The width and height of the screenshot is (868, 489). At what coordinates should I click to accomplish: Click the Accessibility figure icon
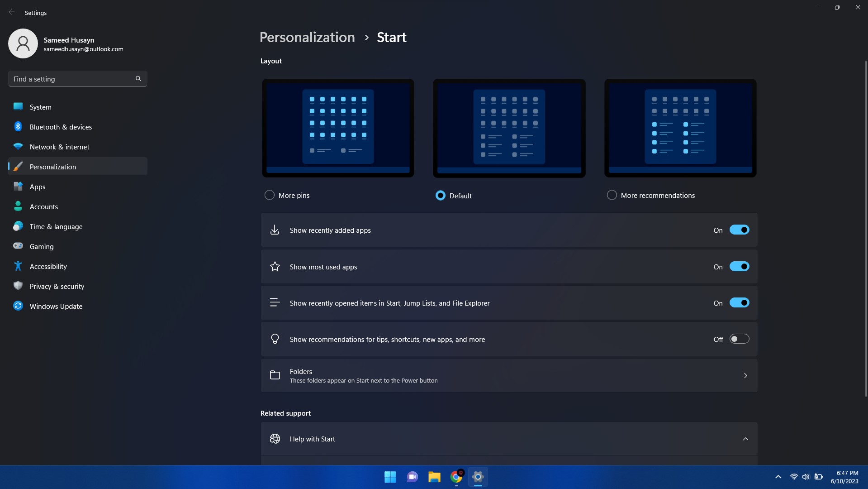[18, 266]
